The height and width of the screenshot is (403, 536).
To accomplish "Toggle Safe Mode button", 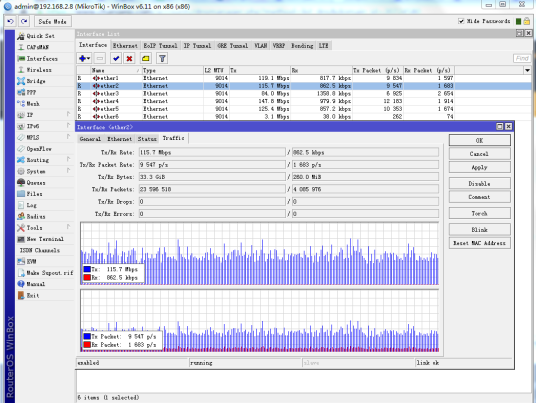I will pyautogui.click(x=52, y=22).
